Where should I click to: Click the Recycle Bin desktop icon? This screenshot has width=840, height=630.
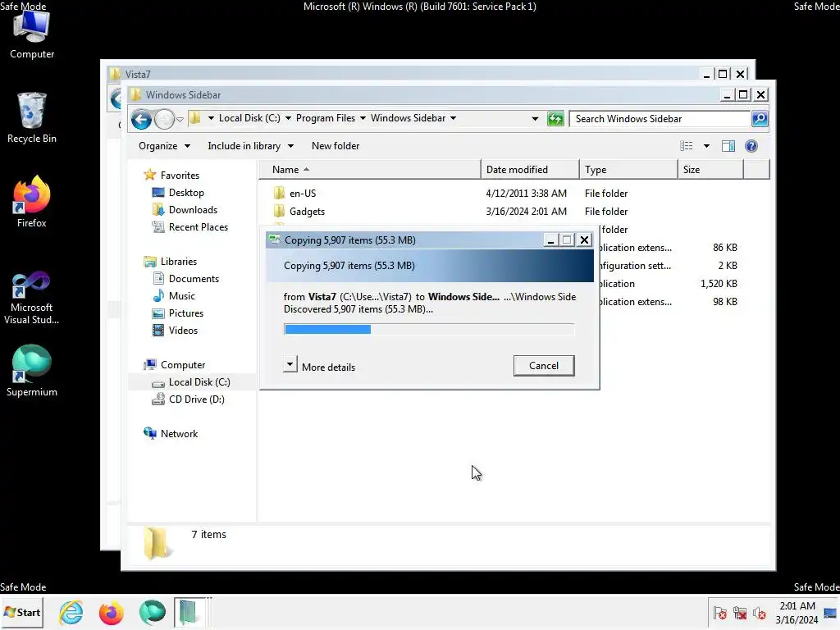(32, 118)
